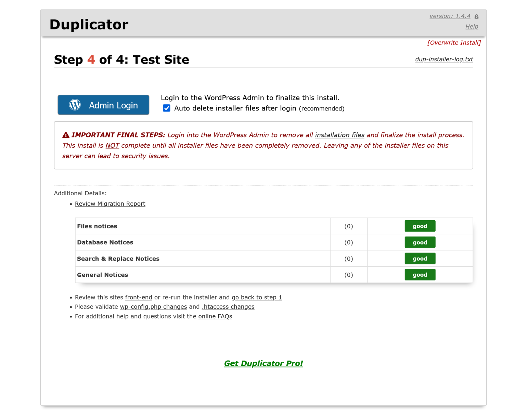Open wp-config.php changes link
Screen dimensions: 527x420
(x=153, y=307)
